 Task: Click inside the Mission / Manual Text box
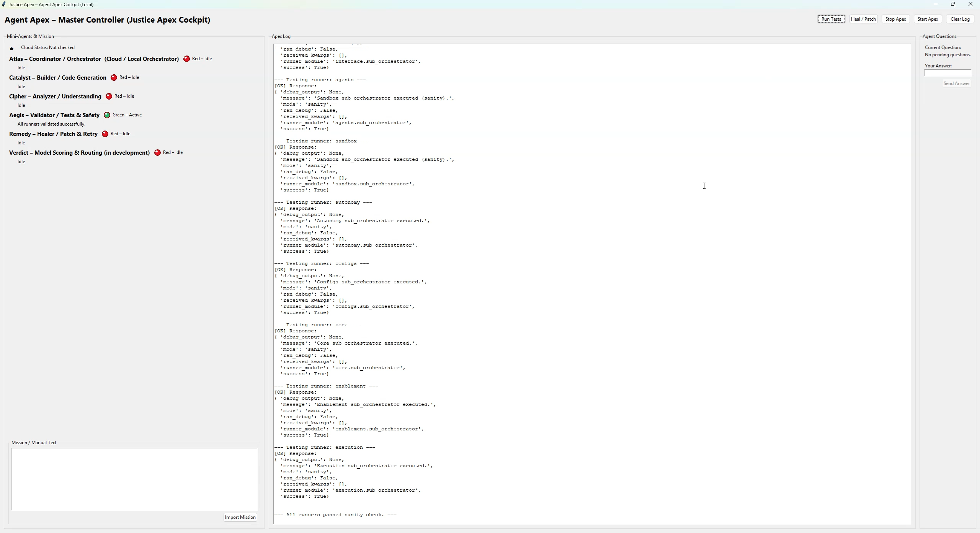tap(134, 479)
